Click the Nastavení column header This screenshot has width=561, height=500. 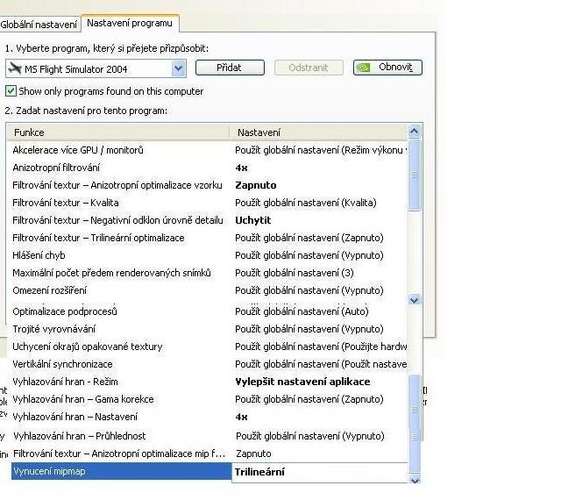pyautogui.click(x=318, y=132)
